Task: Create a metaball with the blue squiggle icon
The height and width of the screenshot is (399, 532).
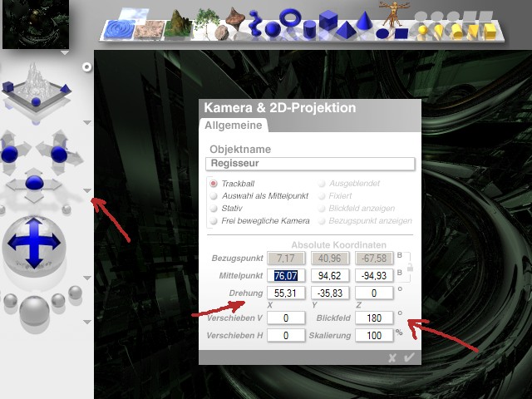Action: tap(254, 23)
